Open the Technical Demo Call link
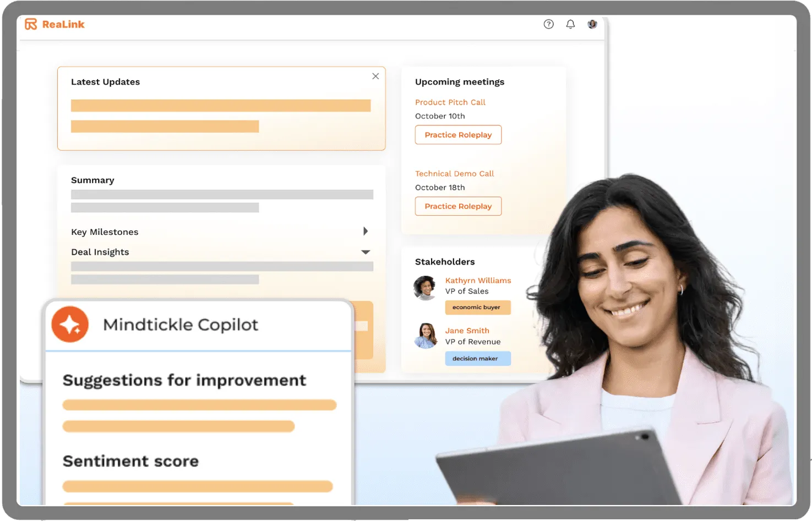This screenshot has width=812, height=527. 455,174
